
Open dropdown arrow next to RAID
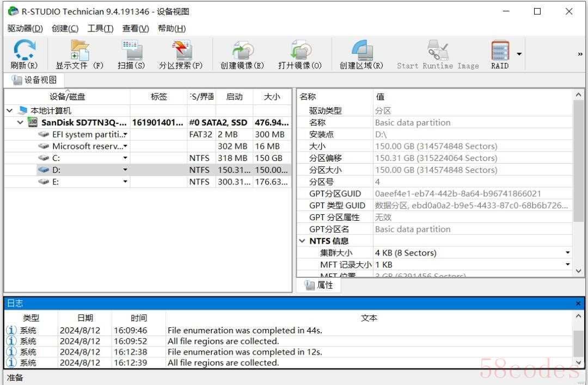pyautogui.click(x=519, y=54)
